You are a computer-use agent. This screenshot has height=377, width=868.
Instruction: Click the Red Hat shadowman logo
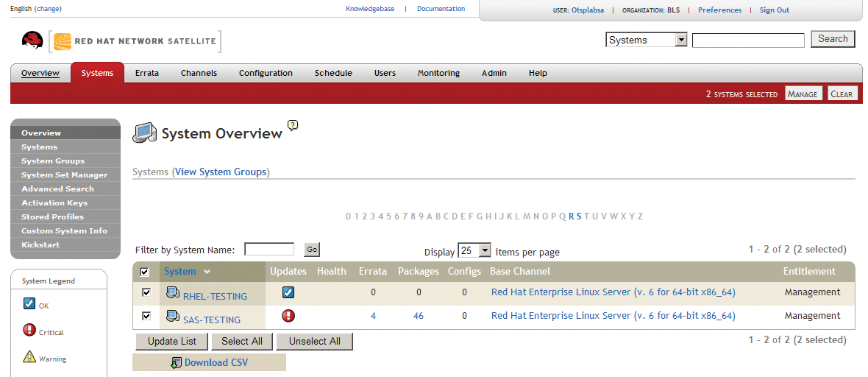coord(32,40)
